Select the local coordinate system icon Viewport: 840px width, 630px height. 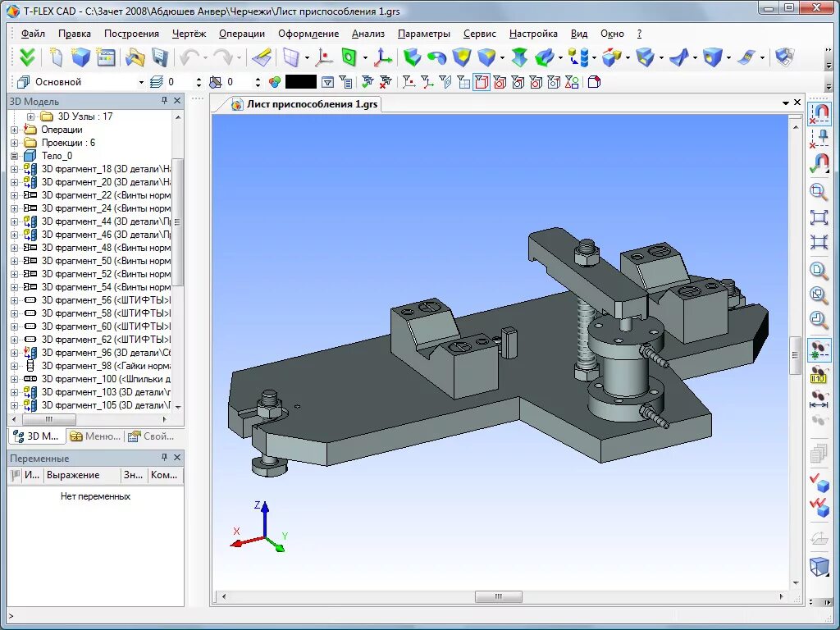click(382, 57)
